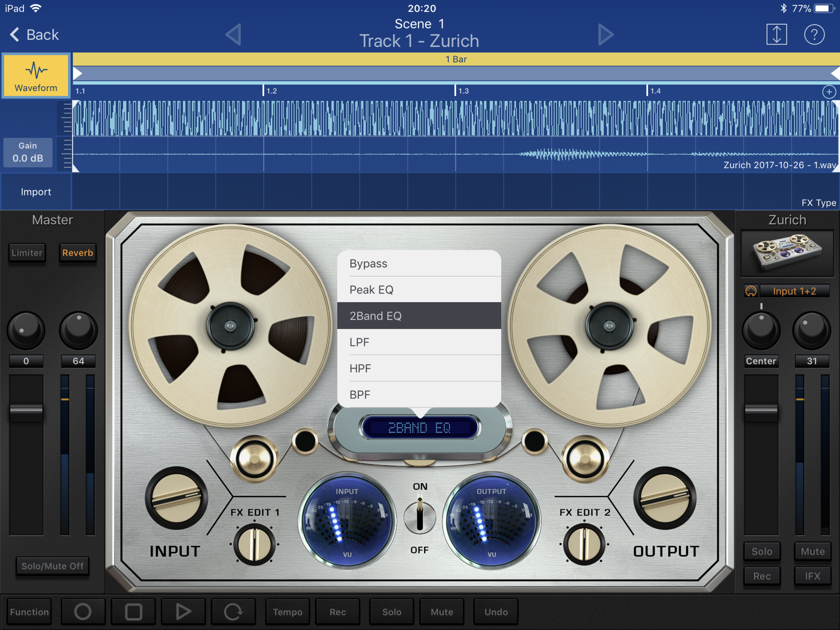Viewport: 840px width, 630px height.
Task: Open the help question mark icon
Action: (x=814, y=34)
